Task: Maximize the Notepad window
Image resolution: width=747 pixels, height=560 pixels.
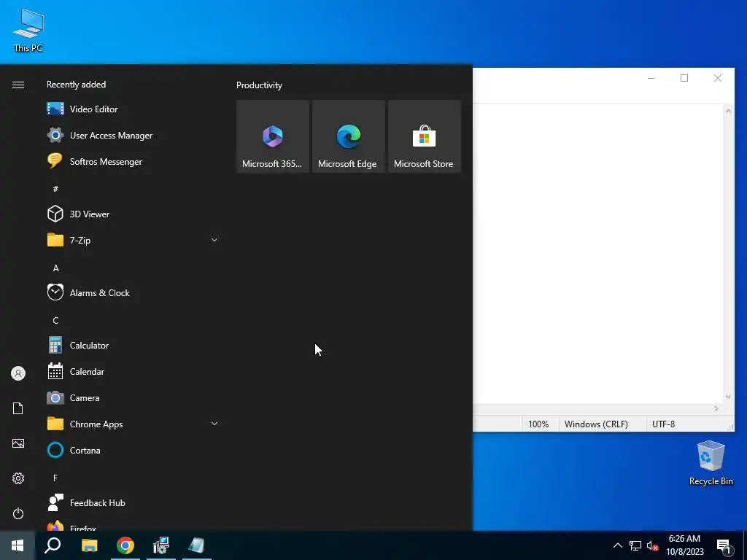Action: coord(684,78)
